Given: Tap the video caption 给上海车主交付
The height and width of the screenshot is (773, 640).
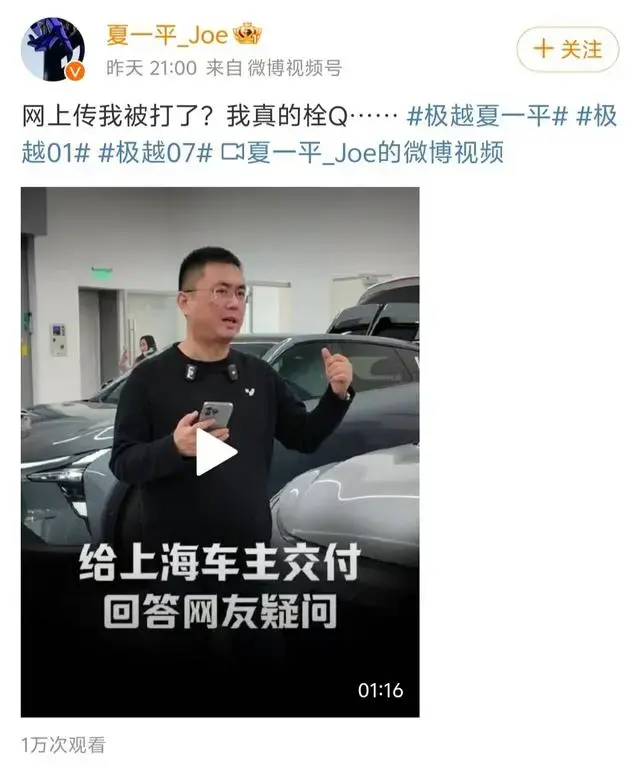Looking at the screenshot, I should (220, 562).
